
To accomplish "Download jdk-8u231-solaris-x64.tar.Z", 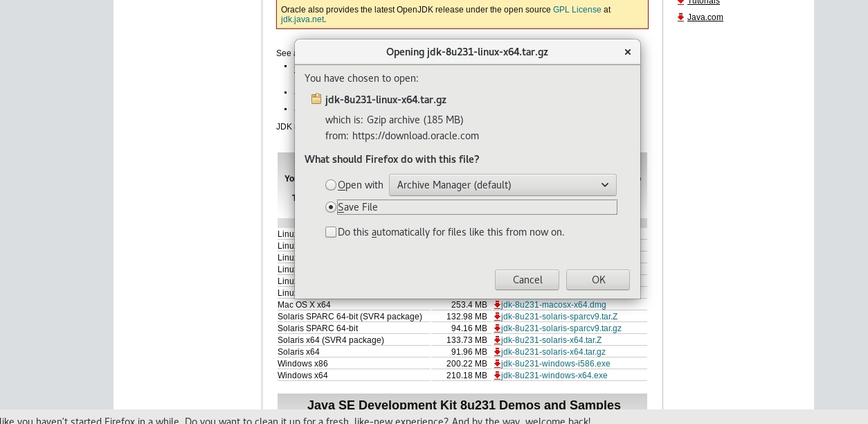I will (552, 340).
